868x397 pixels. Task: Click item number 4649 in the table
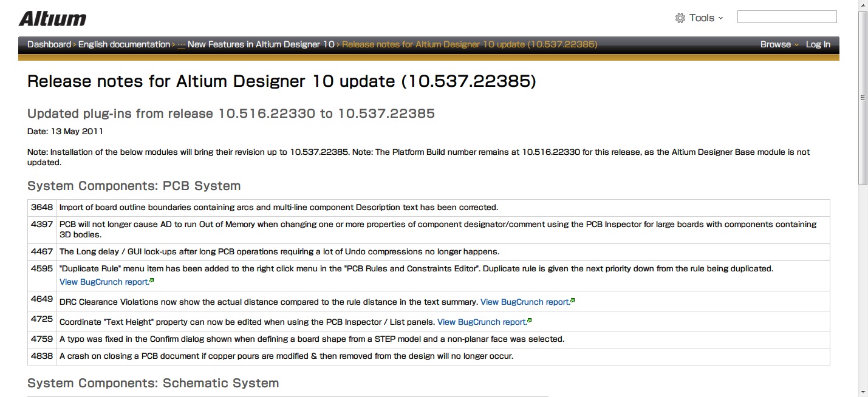pos(42,298)
